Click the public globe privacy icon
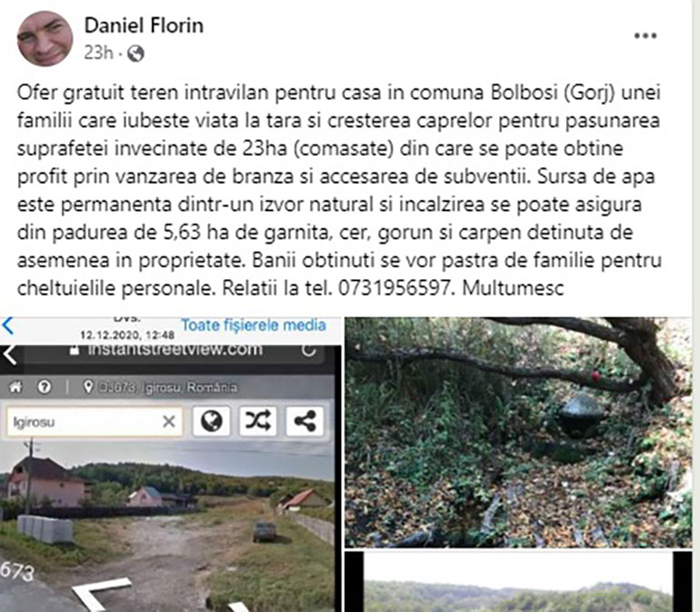This screenshot has width=700, height=612. (135, 54)
